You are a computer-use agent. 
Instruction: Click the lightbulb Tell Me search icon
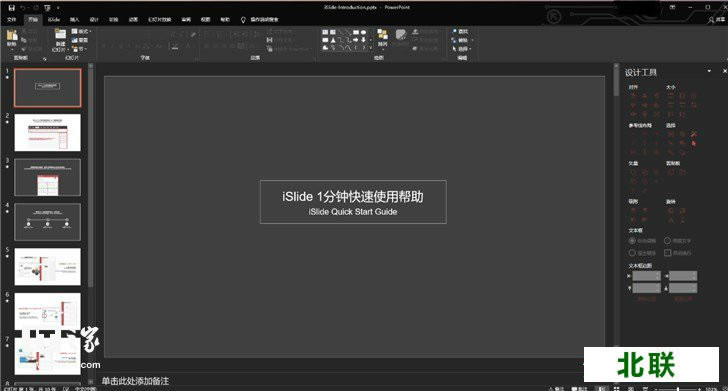(x=243, y=20)
